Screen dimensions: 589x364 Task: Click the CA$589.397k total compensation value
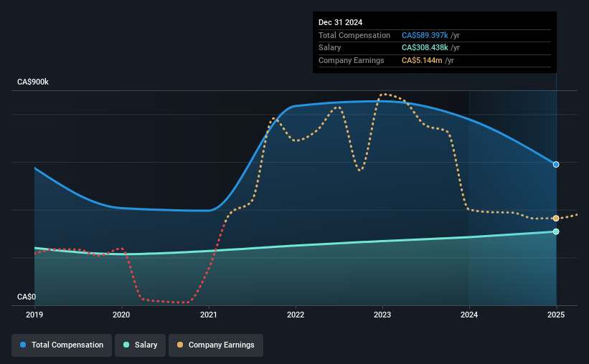click(425, 35)
